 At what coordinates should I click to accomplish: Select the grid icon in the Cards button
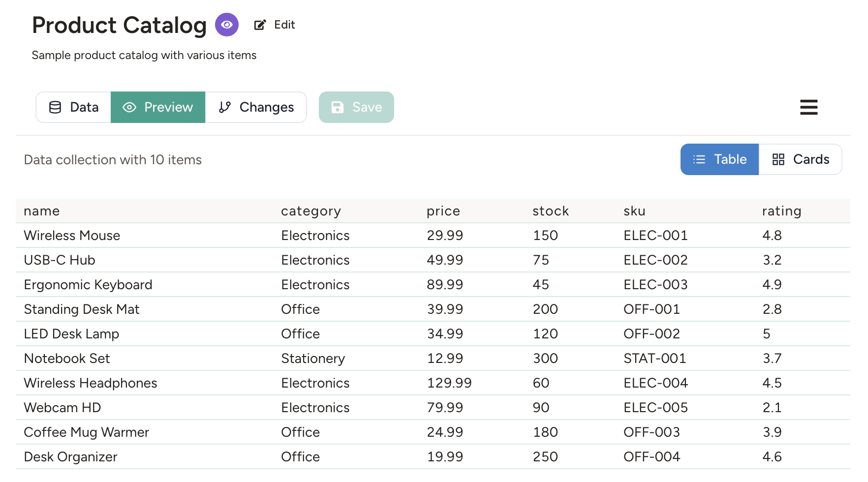(778, 159)
